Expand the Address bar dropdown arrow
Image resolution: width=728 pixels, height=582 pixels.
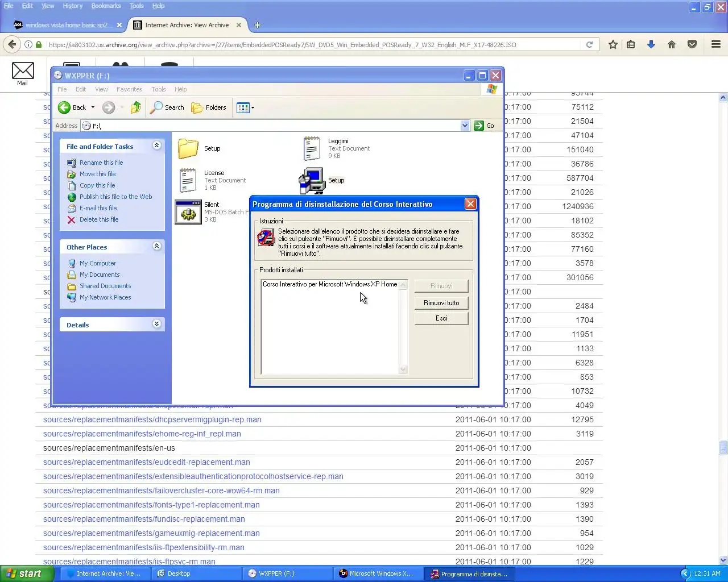(x=465, y=126)
